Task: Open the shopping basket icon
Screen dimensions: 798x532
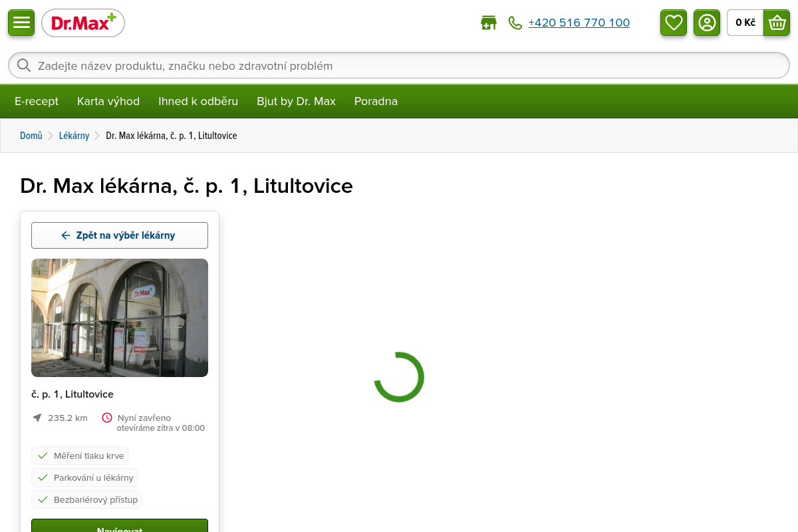Action: pos(777,23)
